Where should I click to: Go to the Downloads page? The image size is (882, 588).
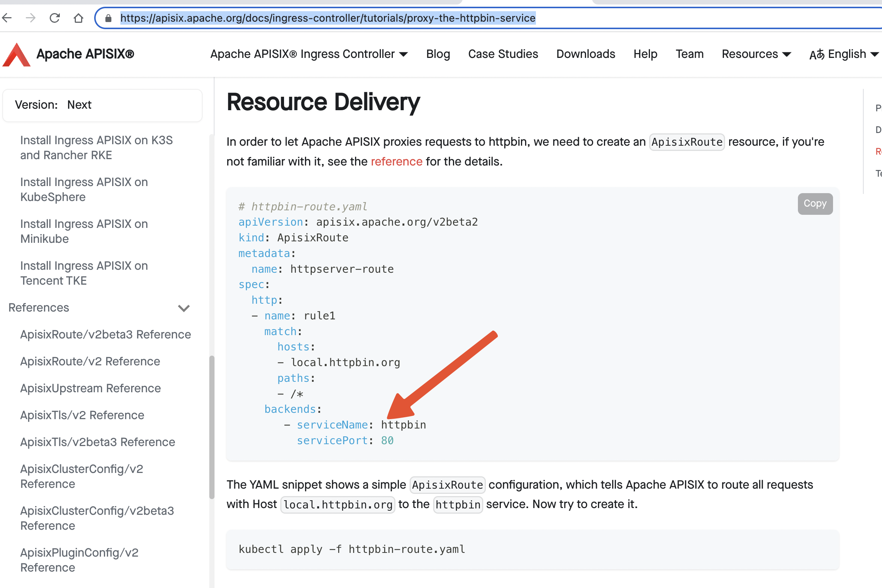click(x=585, y=54)
